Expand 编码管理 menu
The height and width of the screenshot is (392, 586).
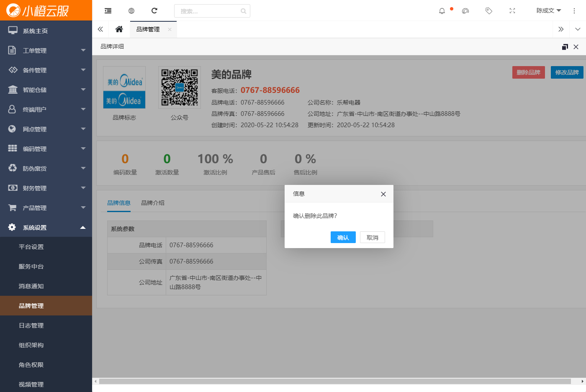tap(46, 149)
